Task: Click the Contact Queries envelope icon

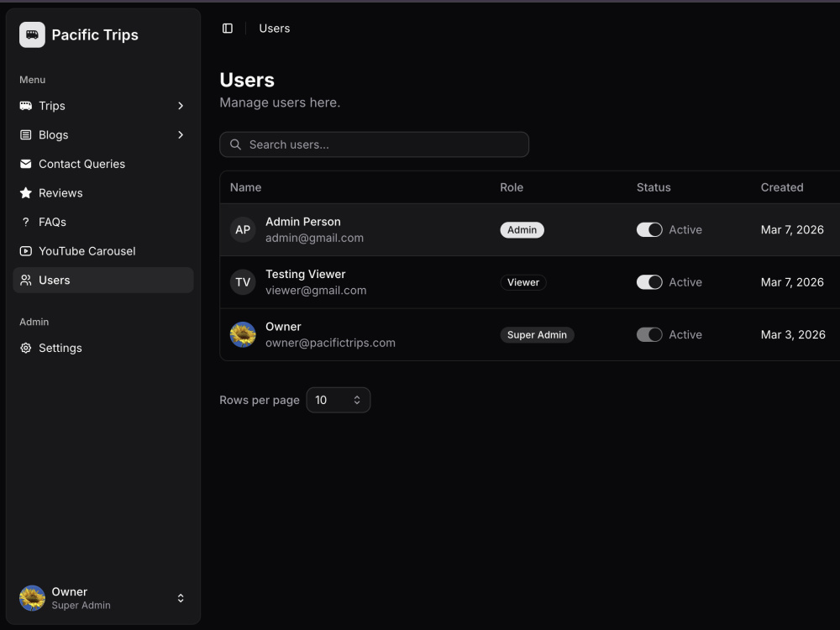Action: [26, 164]
